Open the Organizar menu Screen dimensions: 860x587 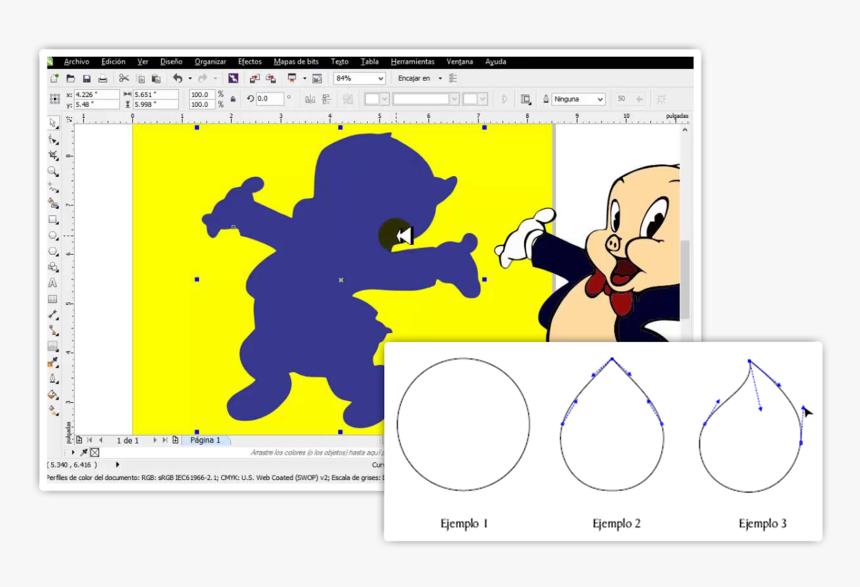pos(210,62)
